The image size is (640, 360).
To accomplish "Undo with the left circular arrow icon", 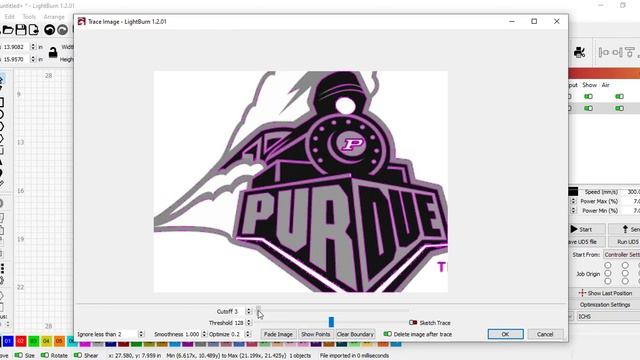I will (49, 30).
